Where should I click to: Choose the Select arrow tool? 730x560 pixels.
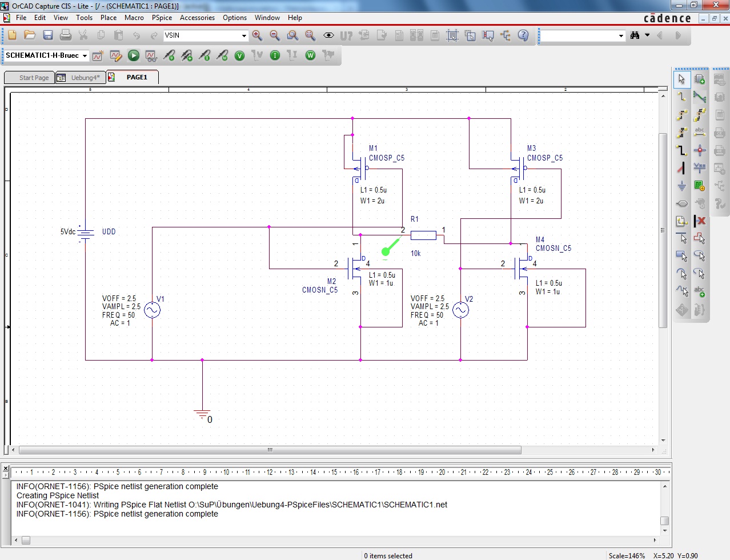pyautogui.click(x=682, y=79)
